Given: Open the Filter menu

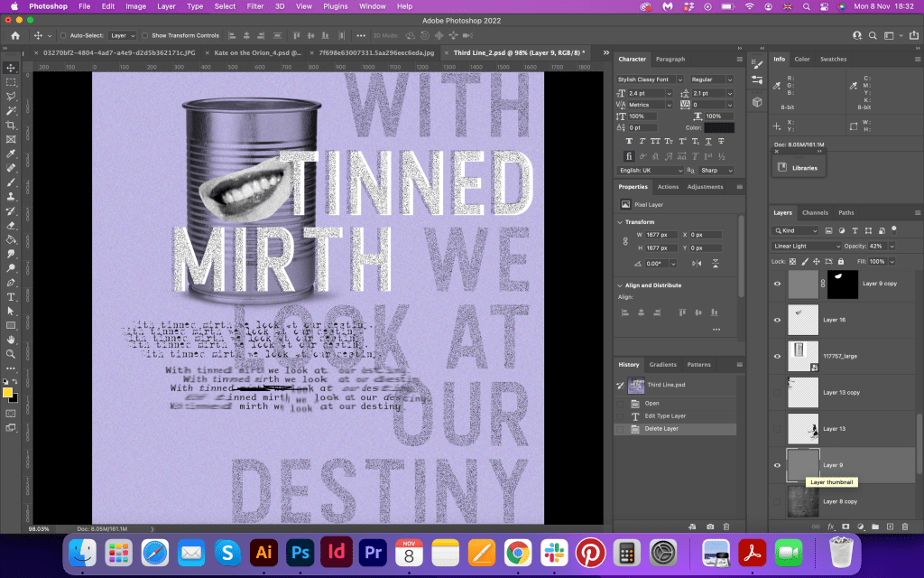Looking at the screenshot, I should 255,6.
